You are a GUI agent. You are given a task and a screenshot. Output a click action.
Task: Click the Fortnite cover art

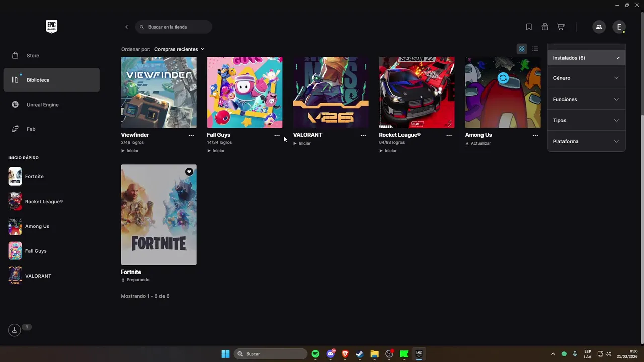[159, 215]
